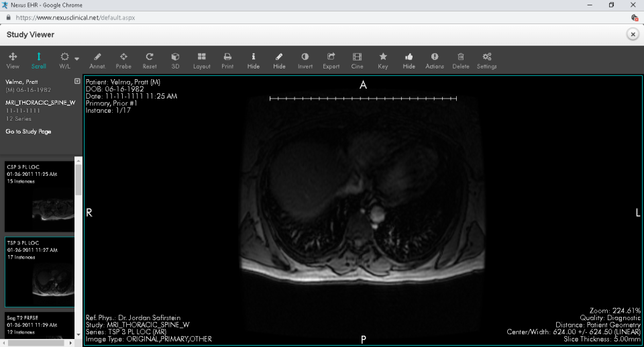Click the Zoom: 224.61% overlay text
The image size is (644, 347).
[x=615, y=310]
